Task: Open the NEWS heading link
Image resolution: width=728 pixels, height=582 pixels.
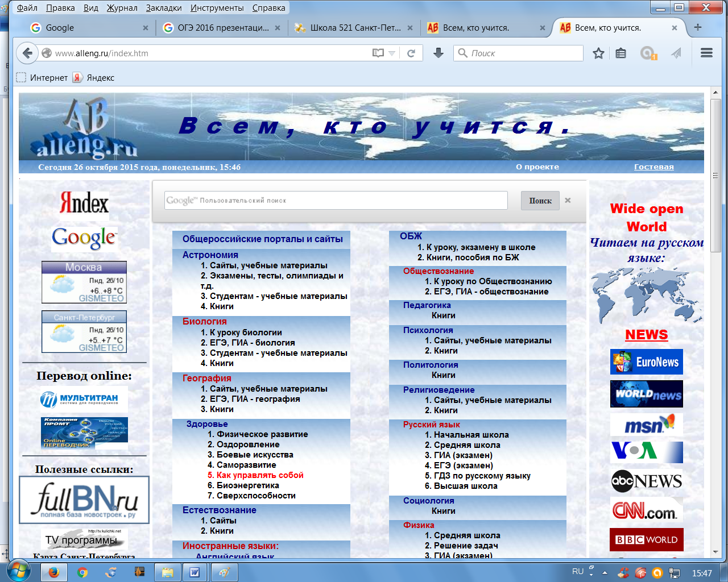Action: click(647, 335)
